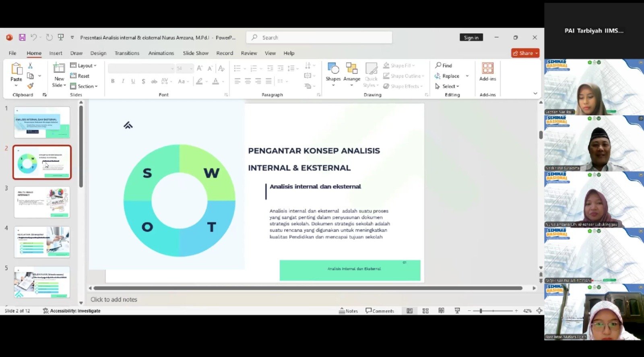
Task: Click the Paste clipboard icon
Action: tap(17, 69)
